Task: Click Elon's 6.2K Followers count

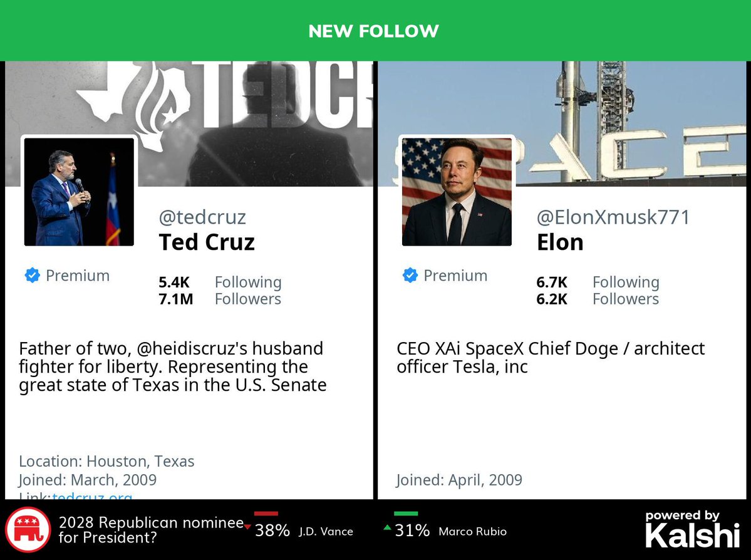Action: coord(552,299)
